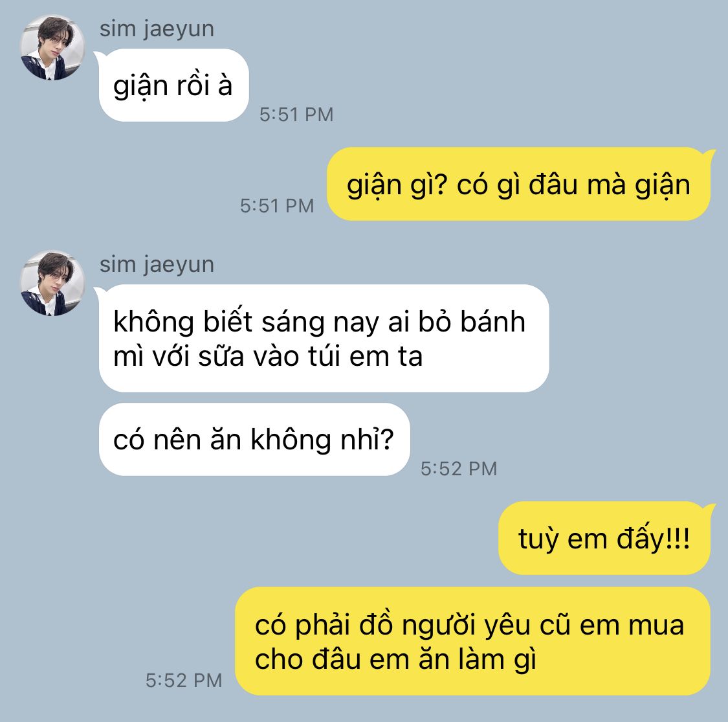Select the 'không biết sáng nay ai bỏ bánh mì' message

[x=324, y=338]
